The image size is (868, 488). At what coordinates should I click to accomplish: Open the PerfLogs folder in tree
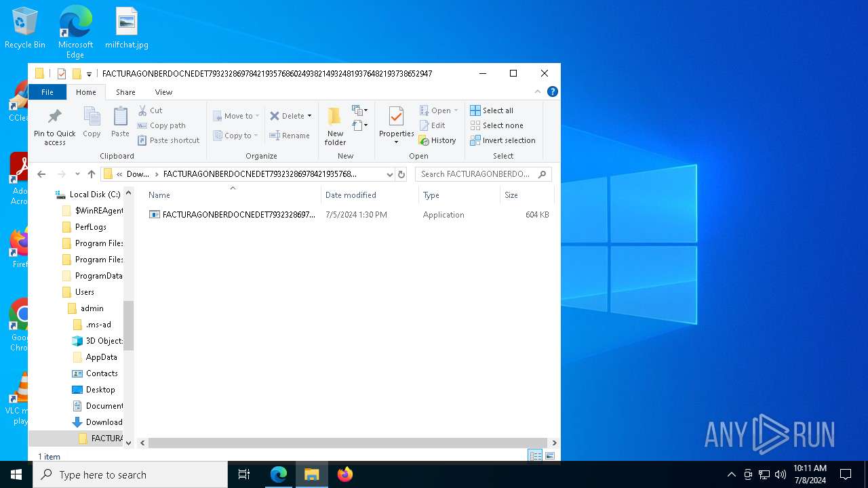(84, 227)
